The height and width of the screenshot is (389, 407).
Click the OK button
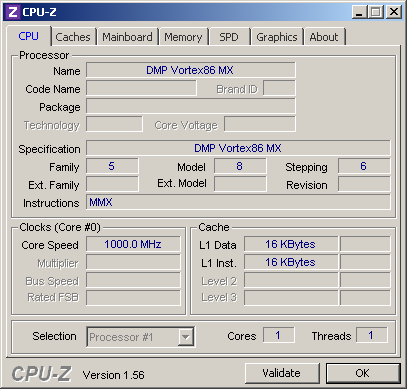tap(363, 373)
